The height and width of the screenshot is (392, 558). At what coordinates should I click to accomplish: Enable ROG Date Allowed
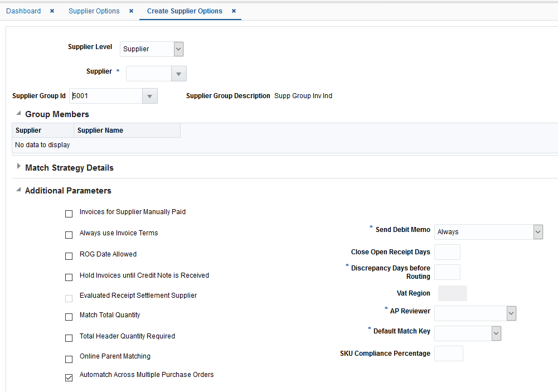point(69,256)
